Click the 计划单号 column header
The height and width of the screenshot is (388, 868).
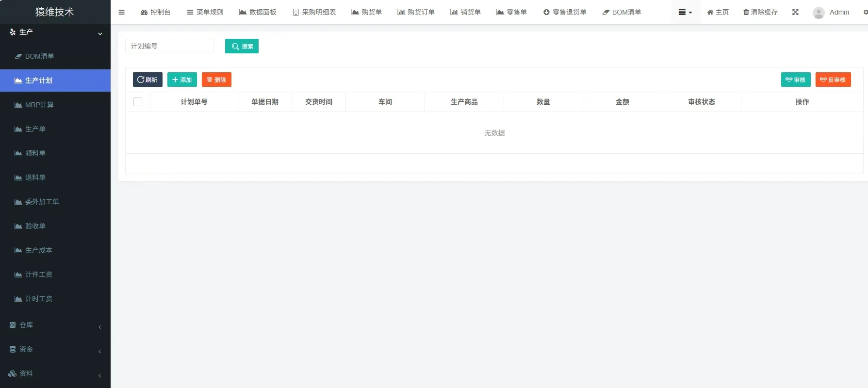point(194,102)
